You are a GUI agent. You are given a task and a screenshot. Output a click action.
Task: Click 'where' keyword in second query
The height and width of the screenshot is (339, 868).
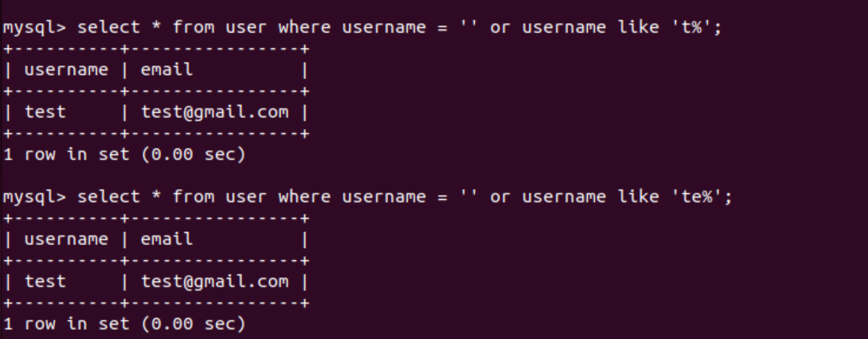(304, 197)
